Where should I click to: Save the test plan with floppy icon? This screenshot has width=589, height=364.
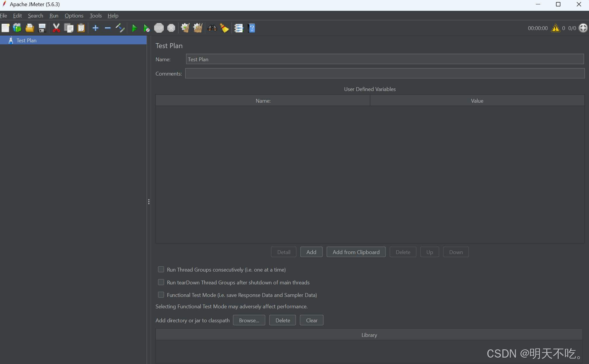42,28
